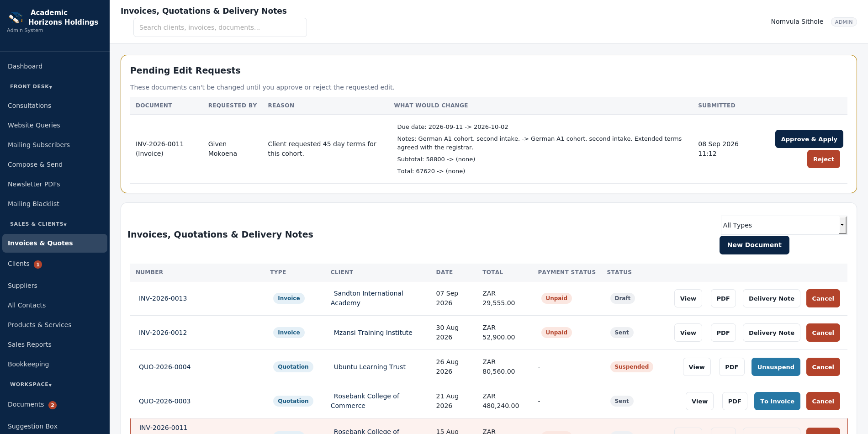
Task: Open PDF for QUO-2026-0004
Action: (x=731, y=367)
